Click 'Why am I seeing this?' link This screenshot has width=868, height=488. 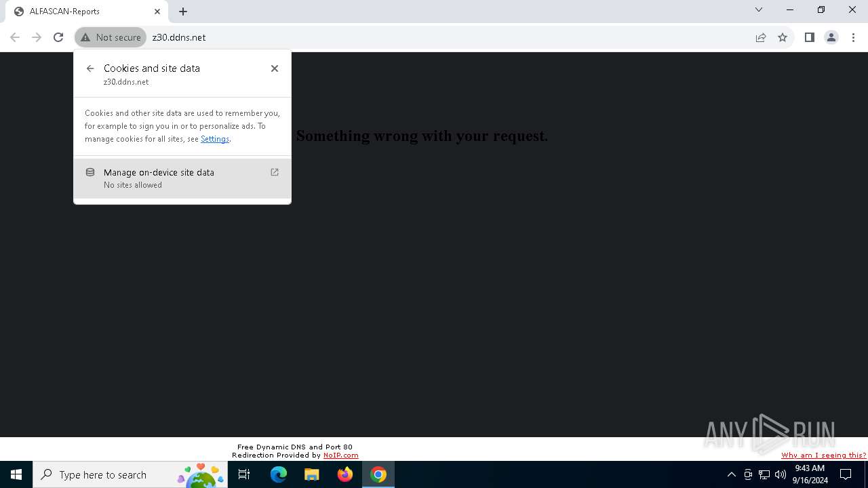pos(823,455)
